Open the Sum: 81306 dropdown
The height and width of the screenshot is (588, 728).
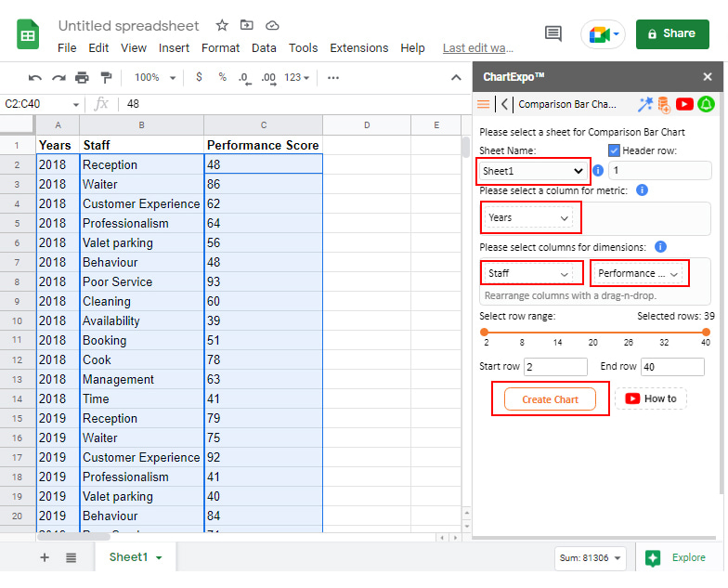pos(590,557)
